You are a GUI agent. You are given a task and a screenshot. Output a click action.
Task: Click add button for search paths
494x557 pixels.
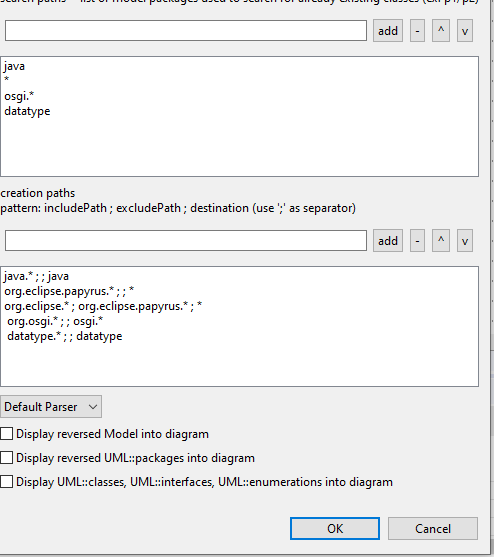[x=387, y=31]
